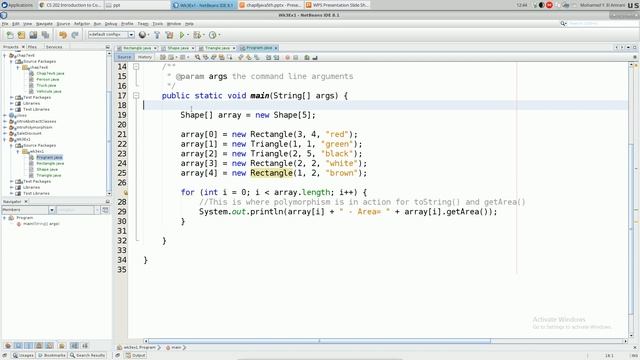The width and height of the screenshot is (640, 360).
Task: Open the Run menu
Action: click(x=97, y=24)
